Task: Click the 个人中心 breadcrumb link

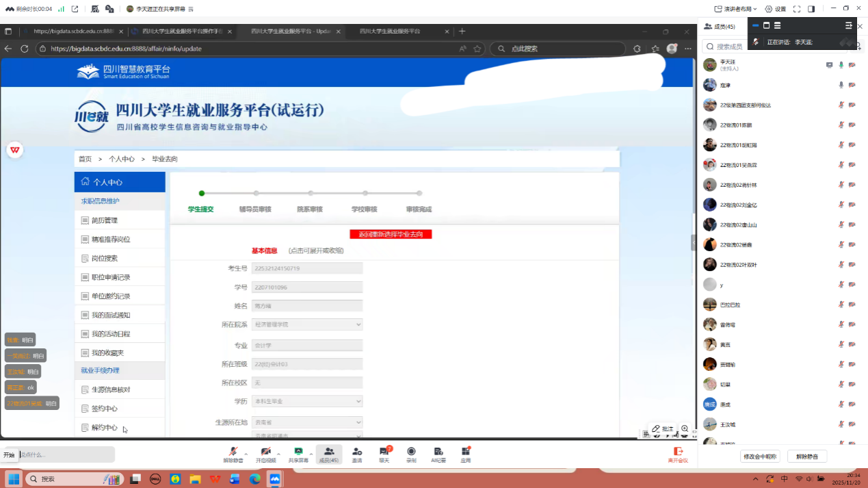Action: coord(122,159)
